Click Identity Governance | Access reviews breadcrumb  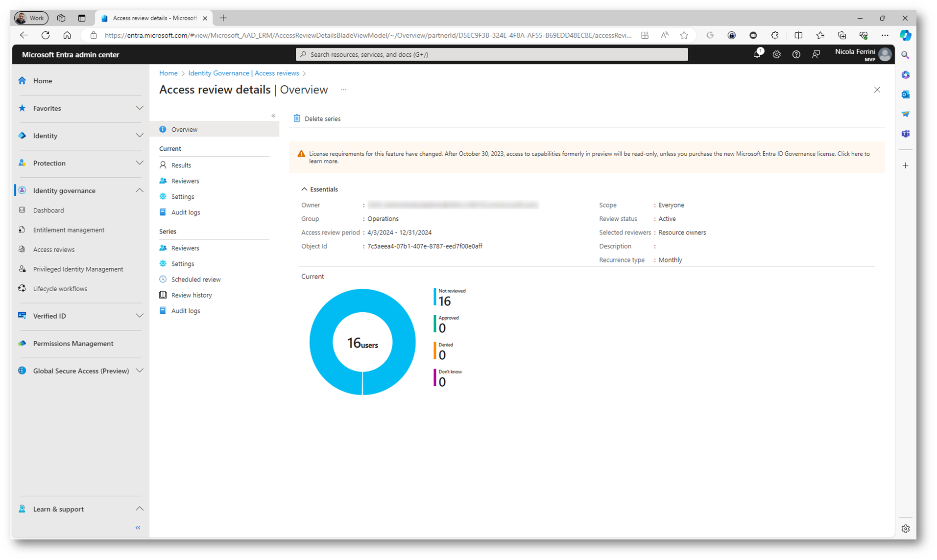[243, 73]
